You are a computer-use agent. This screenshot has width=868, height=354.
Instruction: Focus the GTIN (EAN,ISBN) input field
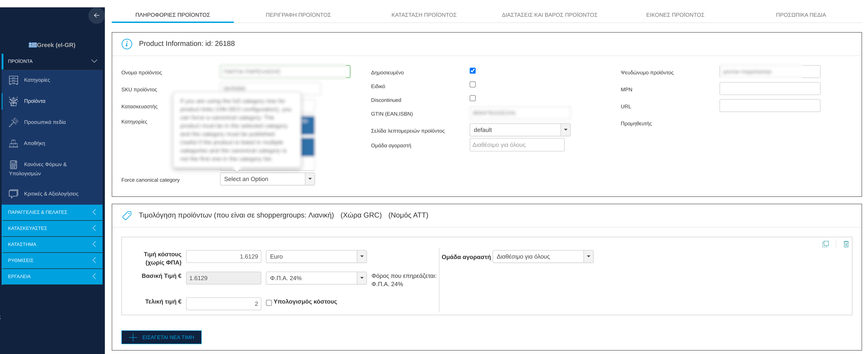520,113
